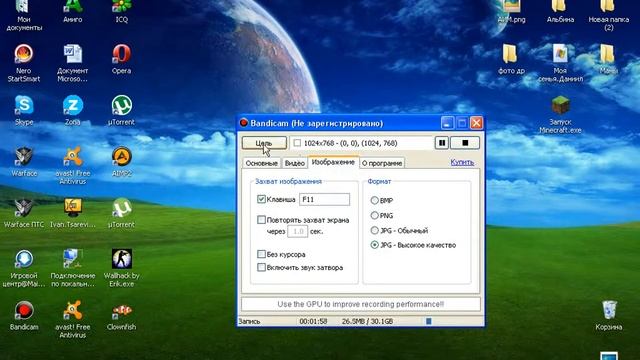This screenshot has width=640, height=360.
Task: Select the avast! icon next to Bandicam
Action: (73, 310)
